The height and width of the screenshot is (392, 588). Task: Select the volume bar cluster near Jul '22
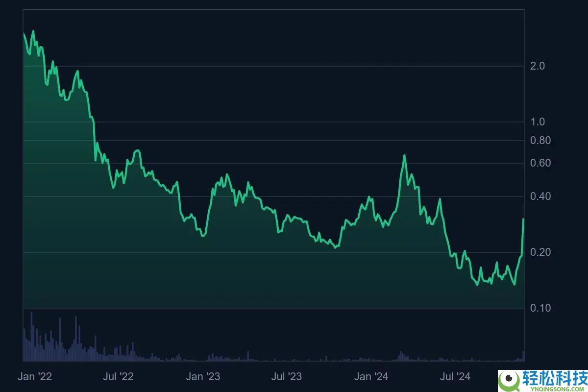(118, 348)
